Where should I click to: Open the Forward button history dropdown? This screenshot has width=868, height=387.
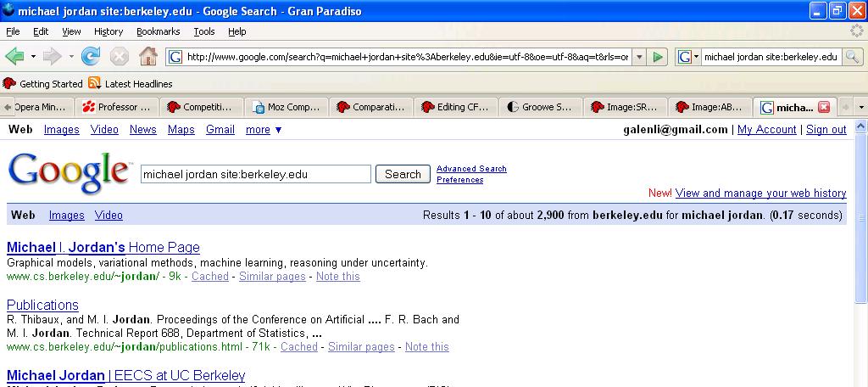click(x=71, y=57)
